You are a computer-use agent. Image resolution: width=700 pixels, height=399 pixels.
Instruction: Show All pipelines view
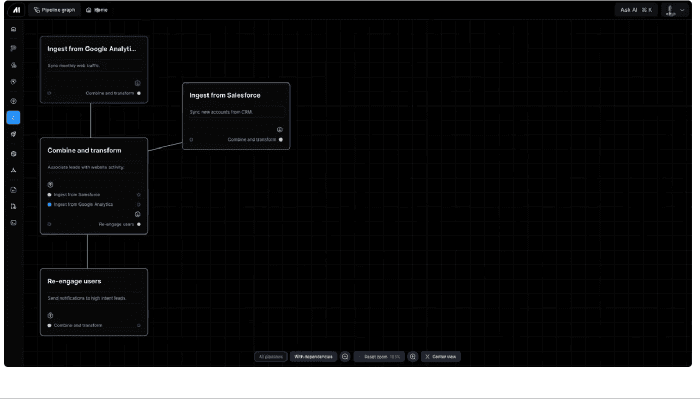(x=271, y=357)
